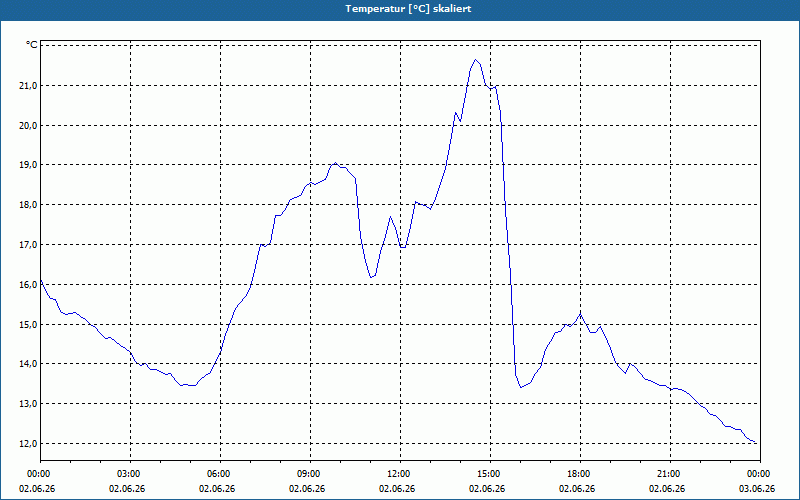Click the 06:00 time axis label
The image size is (800, 500).
pyautogui.click(x=220, y=474)
